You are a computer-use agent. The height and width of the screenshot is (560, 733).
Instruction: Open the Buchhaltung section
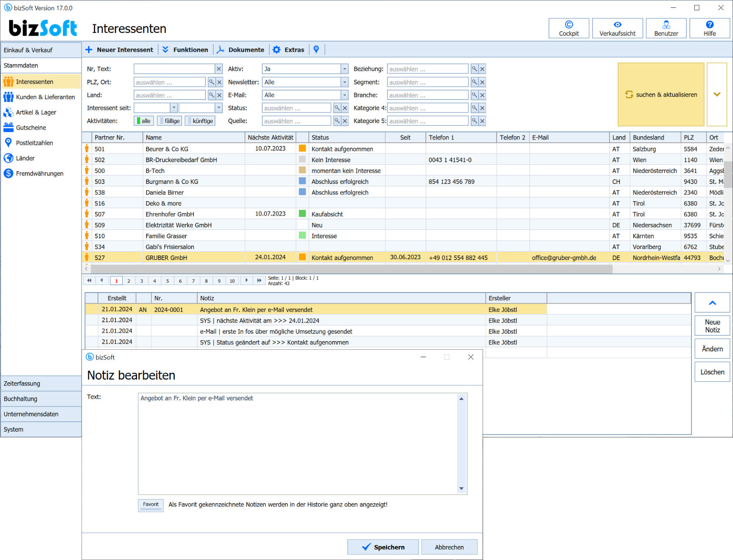click(x=41, y=398)
